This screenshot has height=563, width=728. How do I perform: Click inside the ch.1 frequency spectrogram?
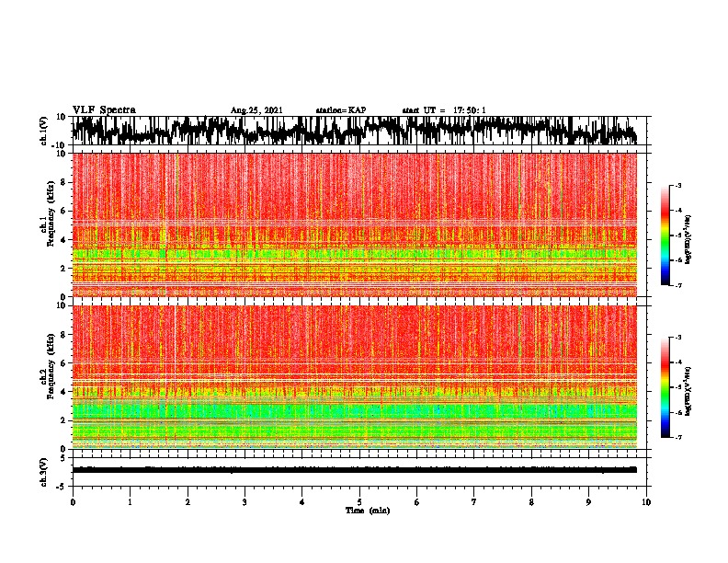pos(355,224)
